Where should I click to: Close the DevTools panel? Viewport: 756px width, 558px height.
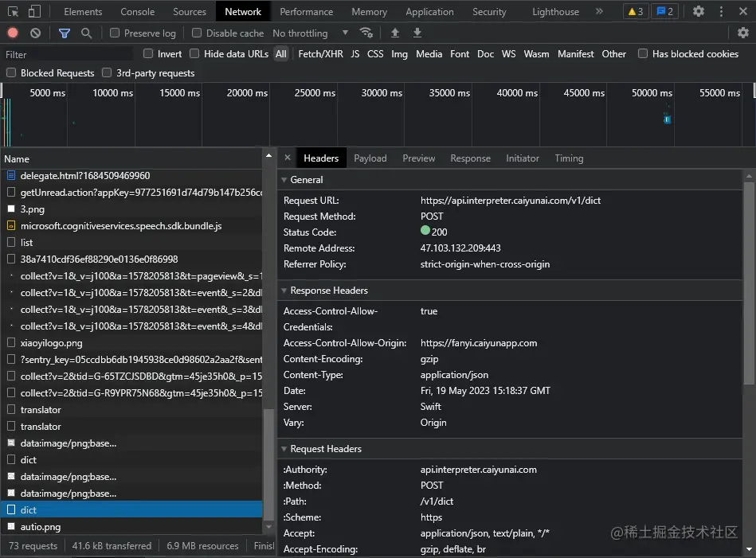tap(743, 11)
